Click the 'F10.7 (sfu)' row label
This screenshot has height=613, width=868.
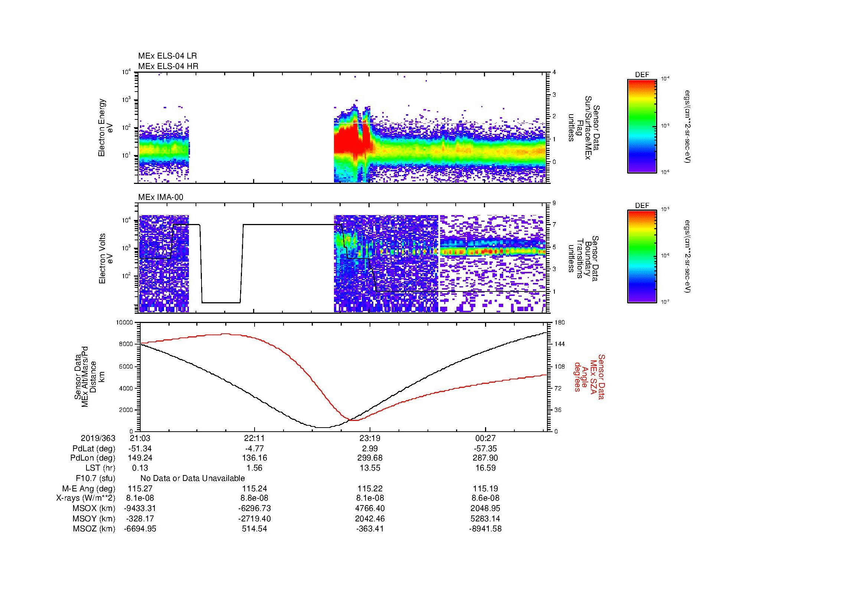click(95, 478)
